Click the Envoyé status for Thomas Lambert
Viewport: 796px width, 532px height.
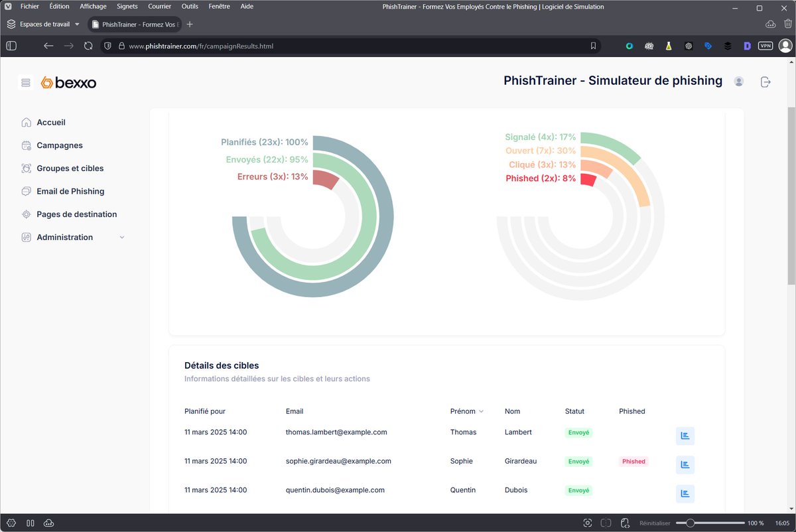578,432
